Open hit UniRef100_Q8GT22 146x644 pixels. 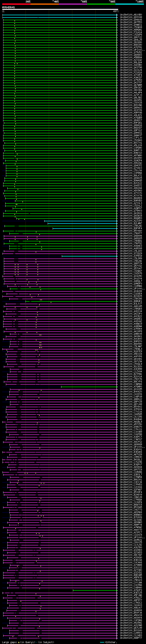click(131, 37)
